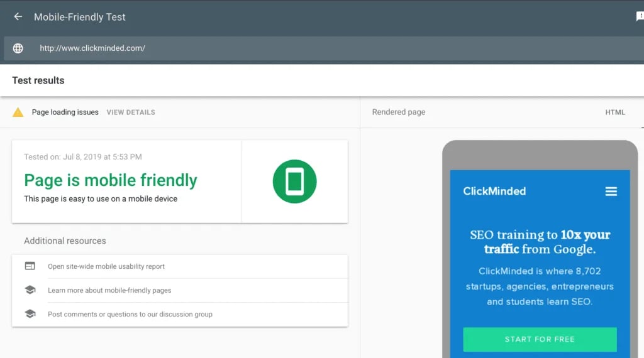
Task: Select the Rendered page tab
Action: pos(399,112)
